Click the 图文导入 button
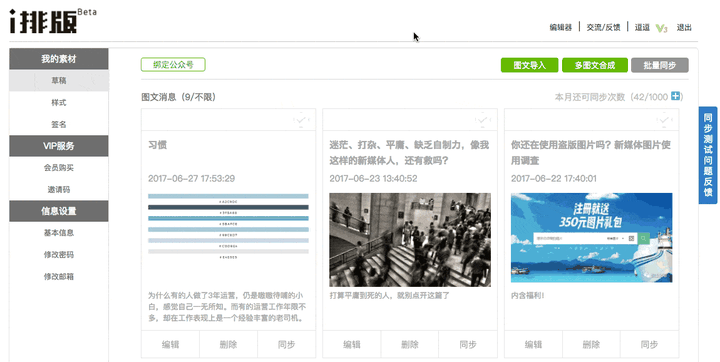 coord(529,65)
